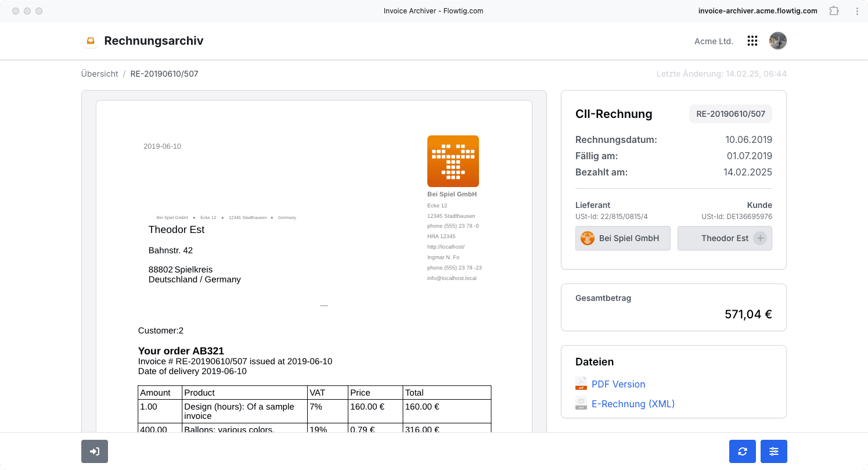Click the PDF file icon
868x470 pixels.
point(581,383)
